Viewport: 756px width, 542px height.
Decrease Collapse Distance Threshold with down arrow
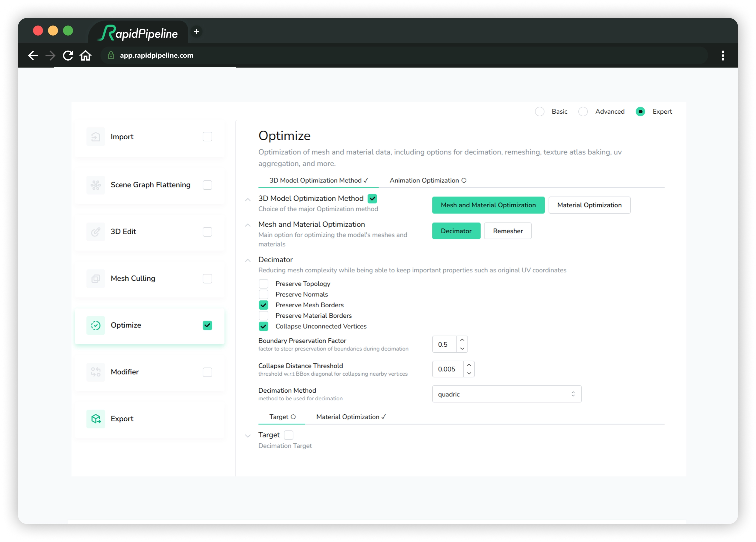click(469, 373)
